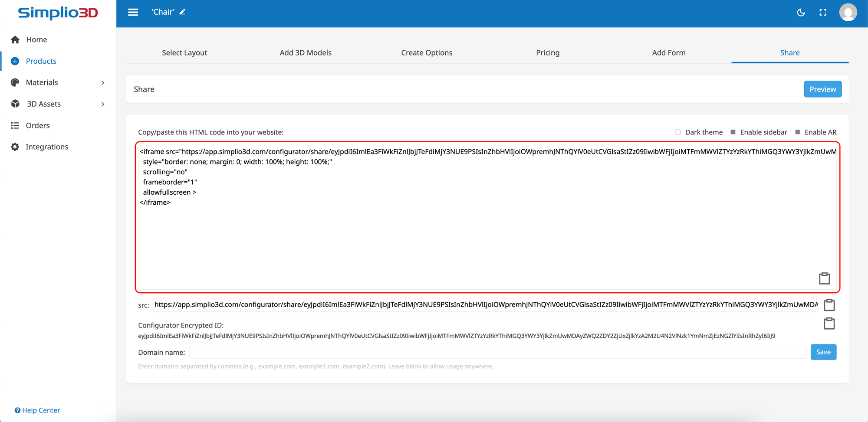Image resolution: width=868 pixels, height=422 pixels.
Task: Save the domain name settings
Action: pos(823,352)
